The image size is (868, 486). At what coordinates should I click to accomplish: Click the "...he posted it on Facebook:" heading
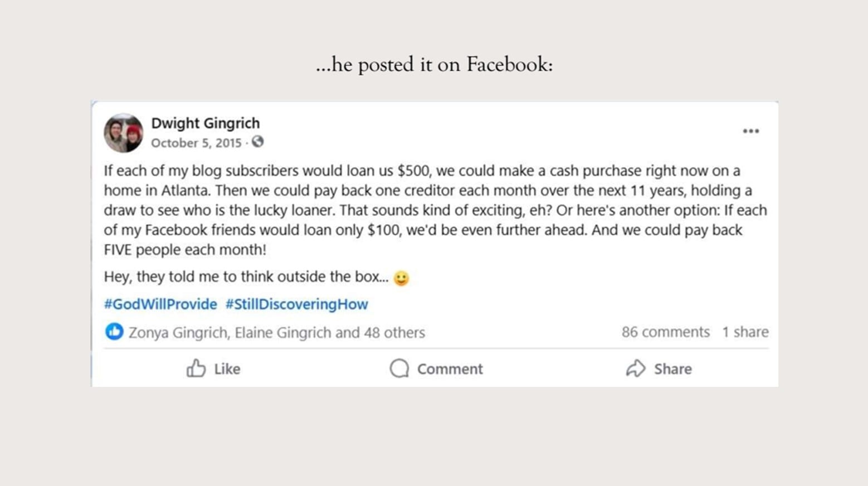434,65
